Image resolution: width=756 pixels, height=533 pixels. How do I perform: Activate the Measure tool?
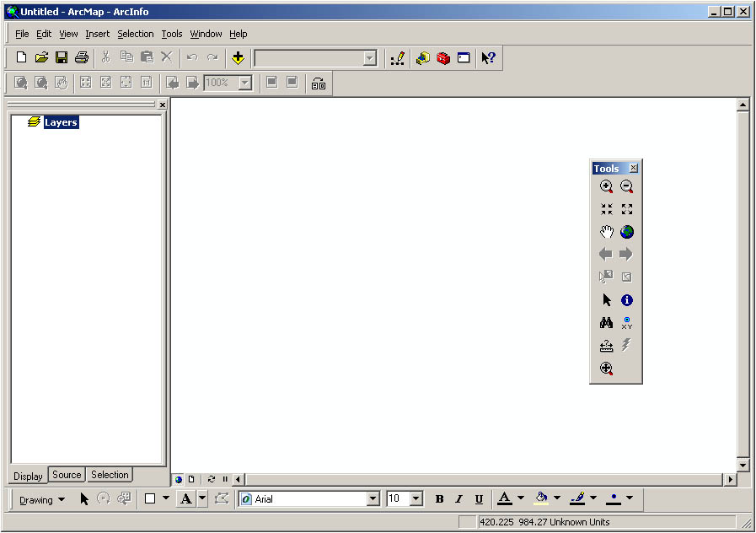pos(605,344)
